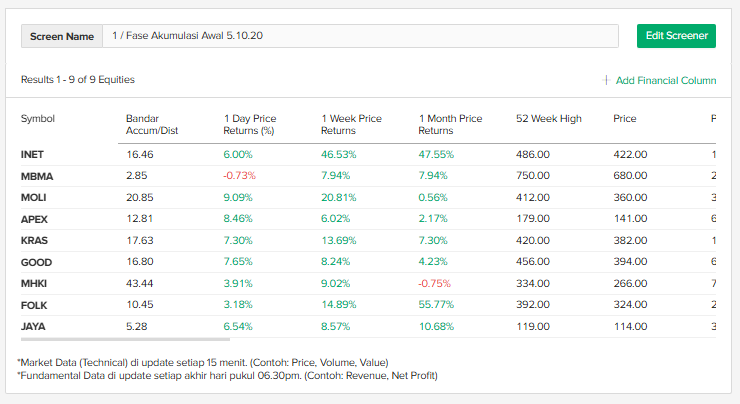
Task: Click the plus icon beside Add Financial Column
Action: pyautogui.click(x=606, y=80)
